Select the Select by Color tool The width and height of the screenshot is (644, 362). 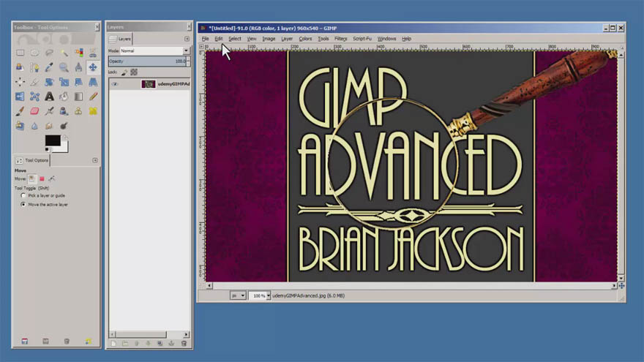click(x=79, y=53)
